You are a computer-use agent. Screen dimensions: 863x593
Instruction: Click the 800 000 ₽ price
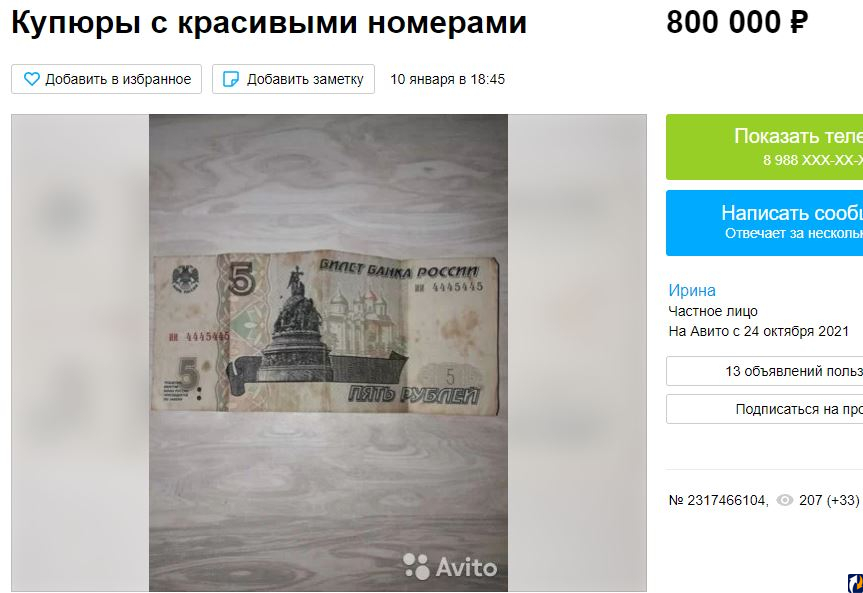pos(737,23)
